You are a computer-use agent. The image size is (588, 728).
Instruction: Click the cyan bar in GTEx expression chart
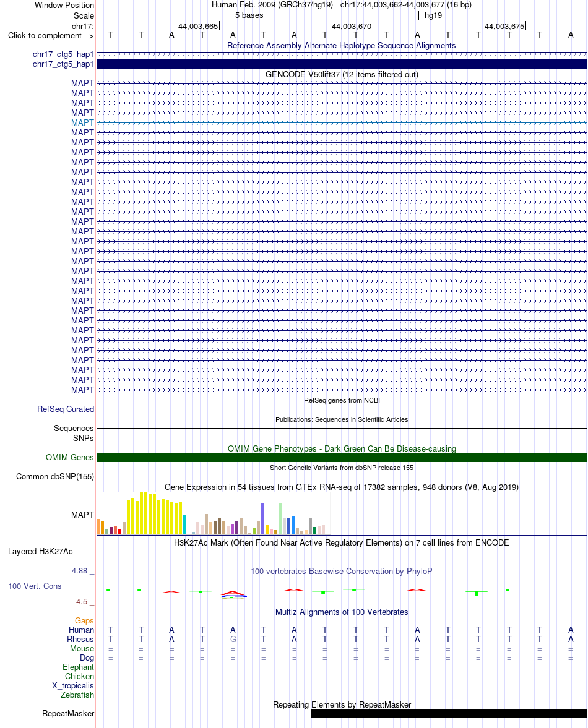click(x=185, y=525)
